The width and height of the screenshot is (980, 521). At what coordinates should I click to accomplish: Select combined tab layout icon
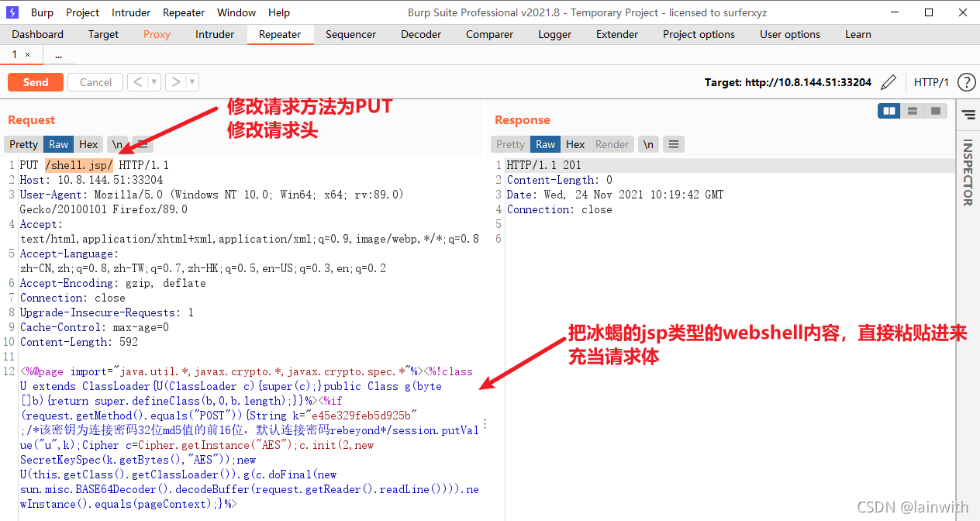click(936, 111)
